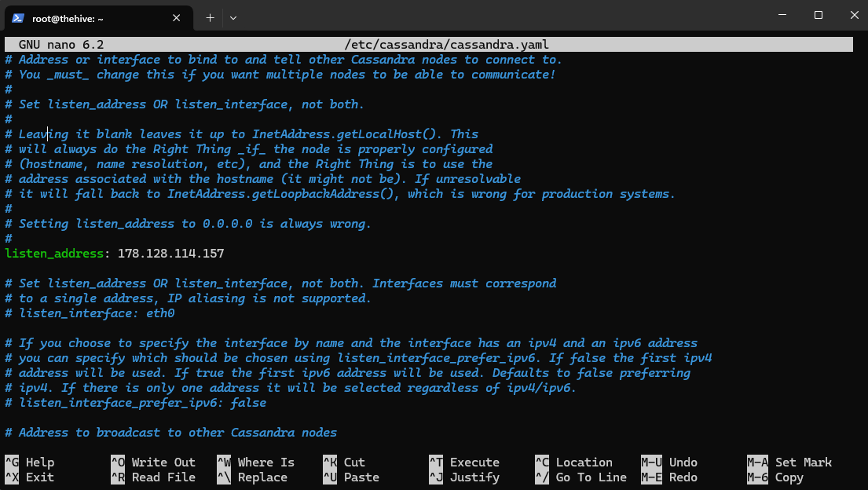Click 'InetAddress.getLoopbackAddress()' in the comment
The height and width of the screenshot is (490, 868).
pos(281,194)
